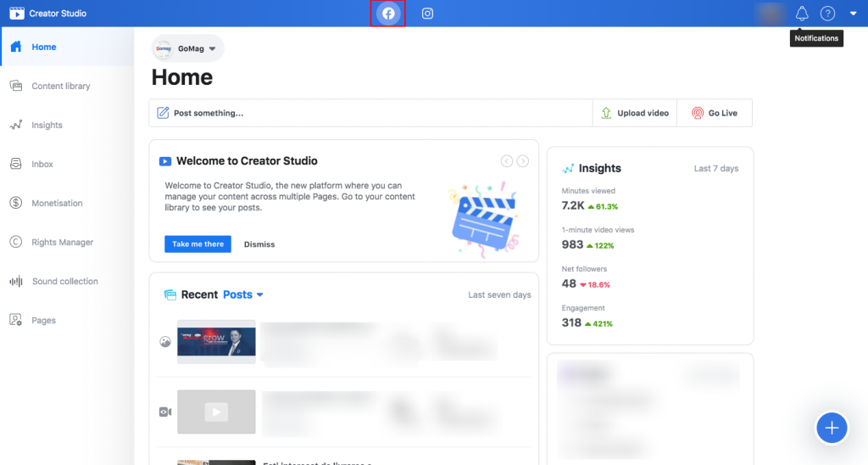Open the video post play thumbnail
Image resolution: width=868 pixels, height=465 pixels.
point(216,412)
